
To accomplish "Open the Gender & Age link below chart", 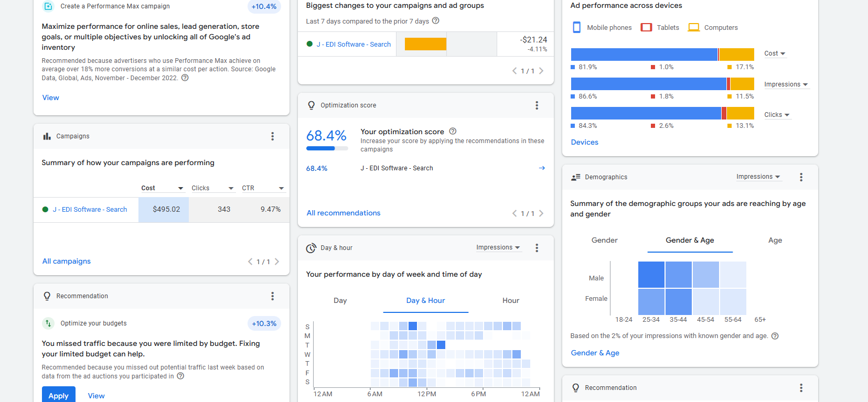I will click(595, 353).
